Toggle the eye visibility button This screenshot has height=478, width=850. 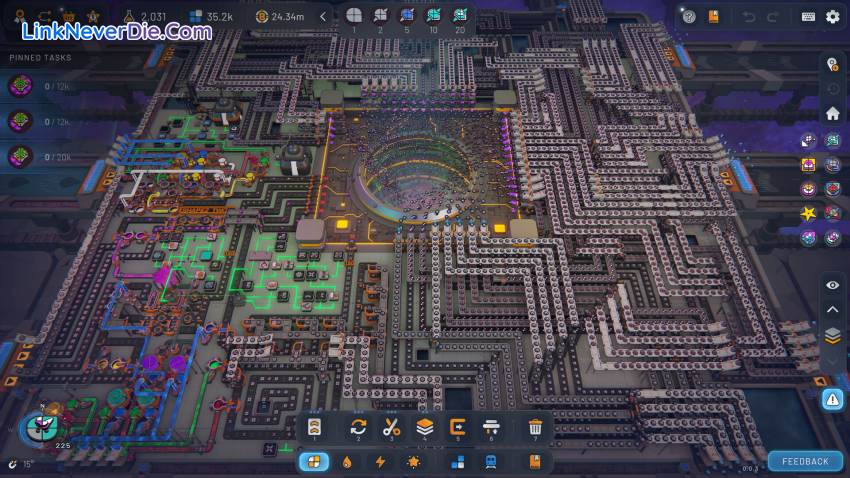tap(832, 286)
